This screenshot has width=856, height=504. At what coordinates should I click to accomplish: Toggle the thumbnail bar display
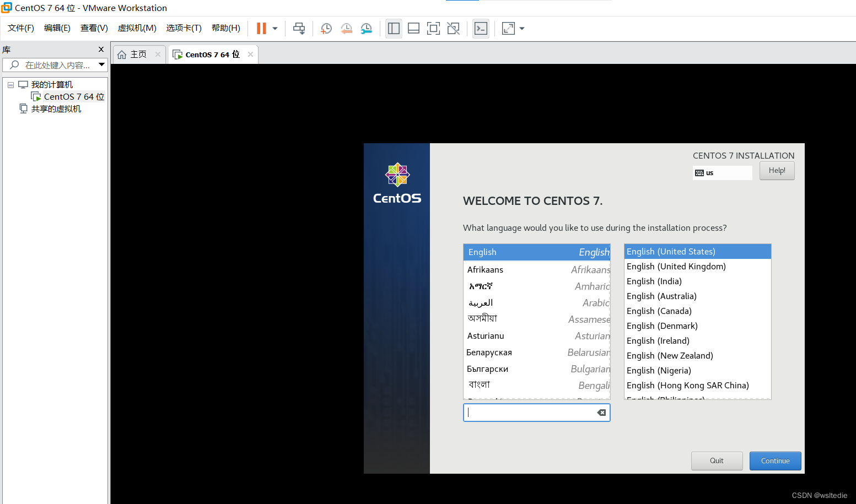[413, 28]
